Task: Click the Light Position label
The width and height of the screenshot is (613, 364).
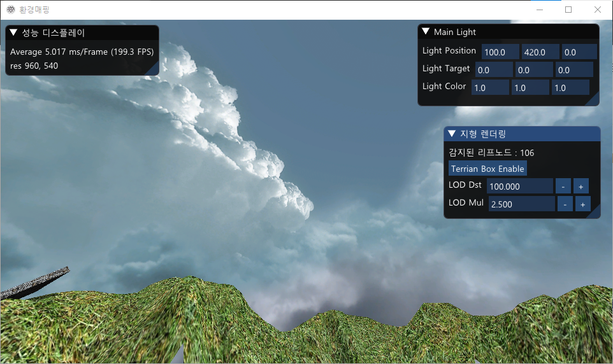Action: (449, 51)
